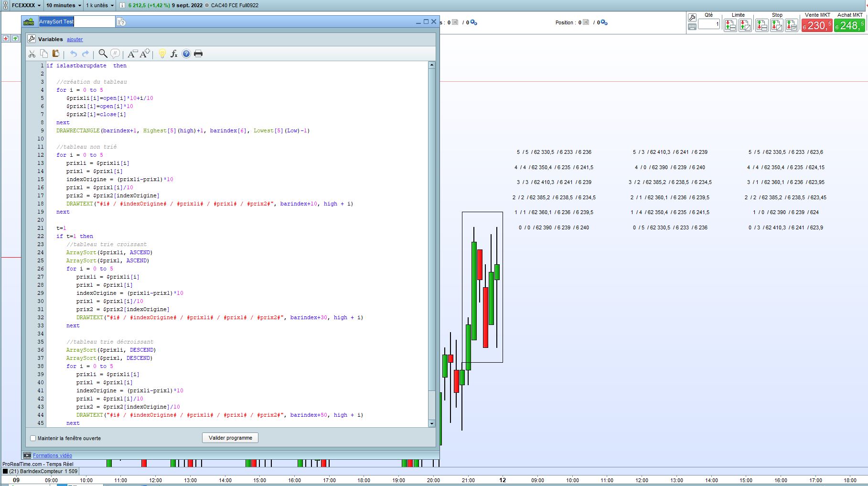The width and height of the screenshot is (868, 486).
Task: Click the 9 sept. 2022 date text
Action: point(187,5)
